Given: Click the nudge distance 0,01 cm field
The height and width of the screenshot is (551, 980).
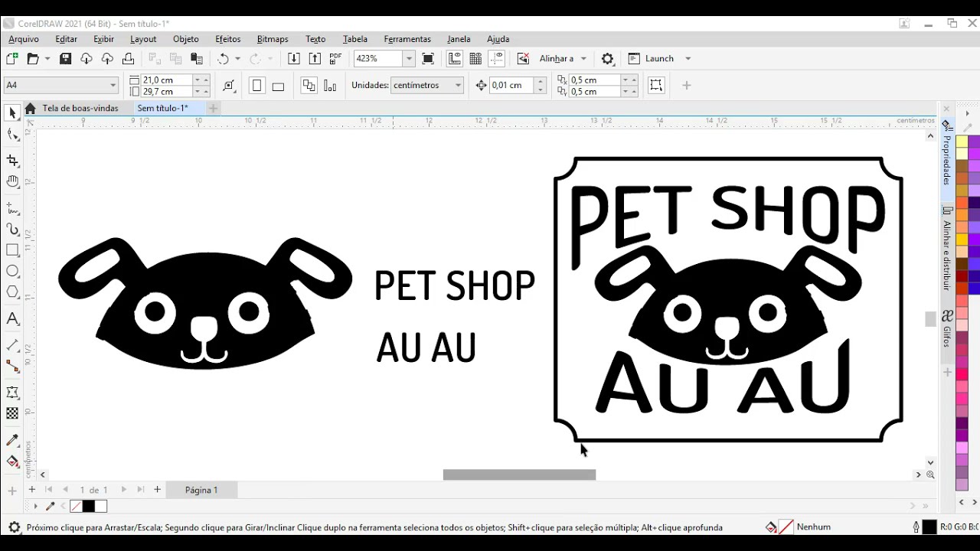Looking at the screenshot, I should [x=511, y=86].
